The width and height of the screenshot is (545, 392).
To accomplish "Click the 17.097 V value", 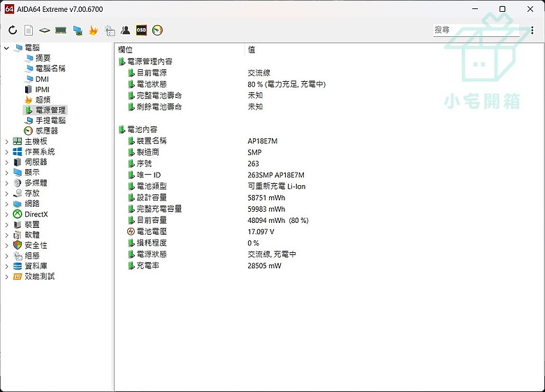I will pyautogui.click(x=261, y=232).
